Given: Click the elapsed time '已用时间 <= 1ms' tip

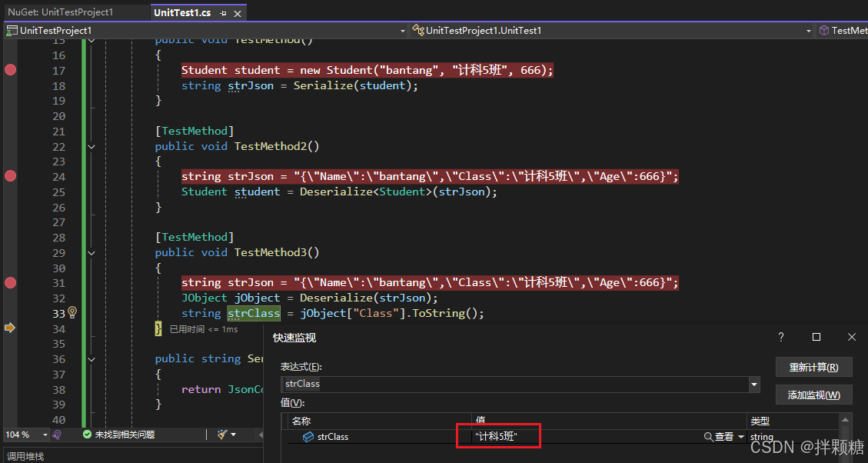Looking at the screenshot, I should [204, 329].
